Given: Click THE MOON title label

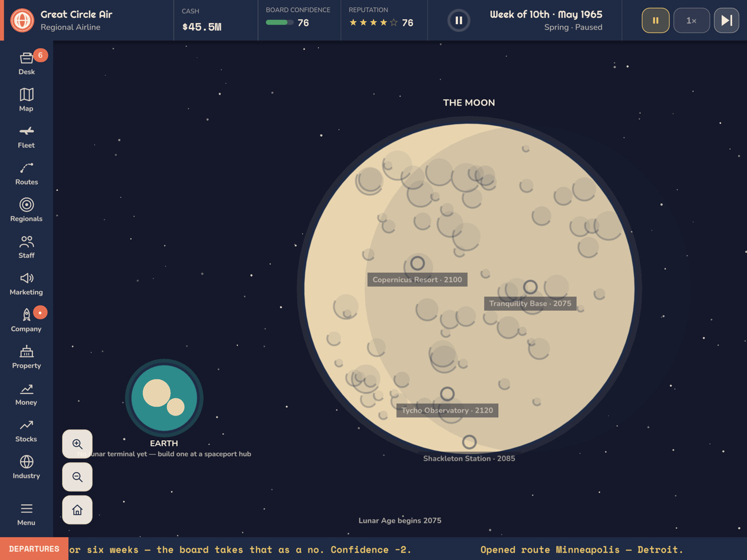Looking at the screenshot, I should [469, 103].
